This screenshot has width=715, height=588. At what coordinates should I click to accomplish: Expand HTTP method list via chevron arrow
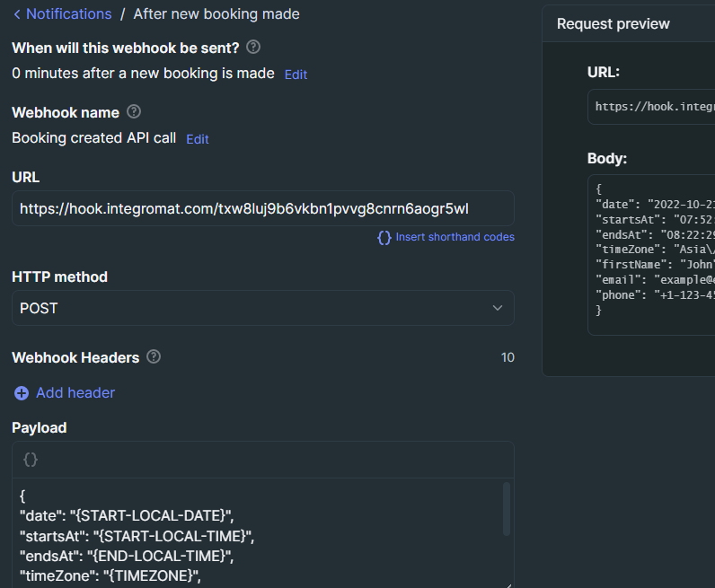tap(498, 308)
